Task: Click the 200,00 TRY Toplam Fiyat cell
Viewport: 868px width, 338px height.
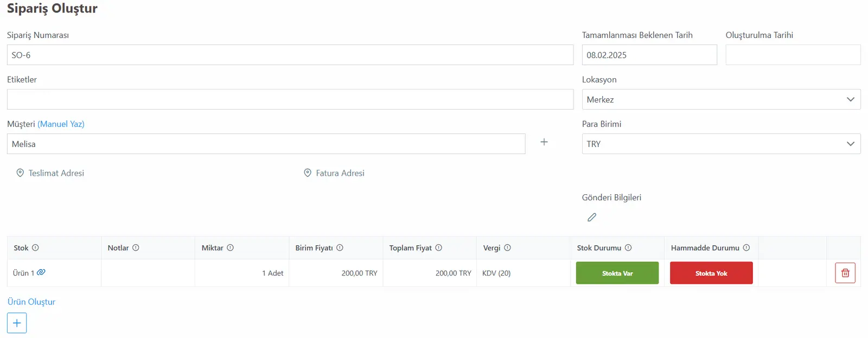Action: [x=430, y=273]
